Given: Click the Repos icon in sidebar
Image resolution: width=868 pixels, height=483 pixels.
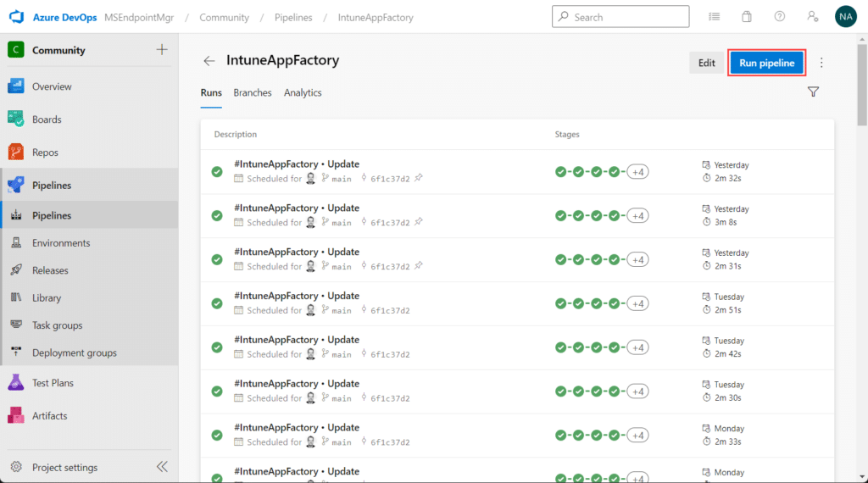Looking at the screenshot, I should (16, 153).
